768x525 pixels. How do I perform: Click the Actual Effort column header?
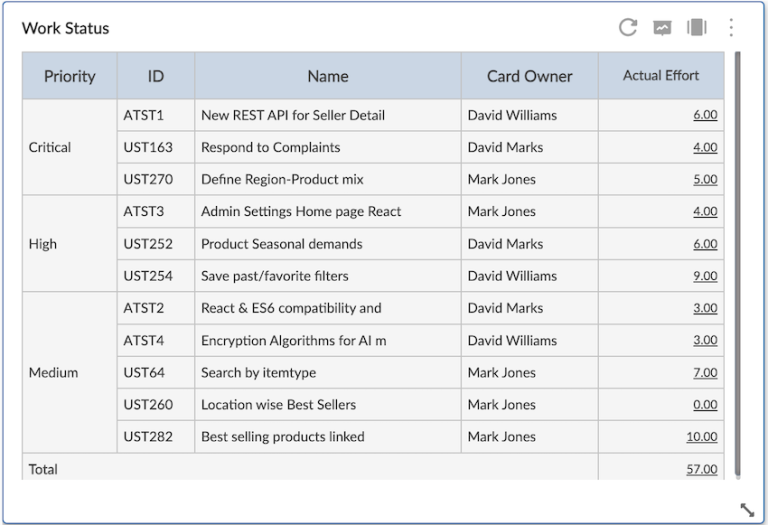click(x=661, y=76)
